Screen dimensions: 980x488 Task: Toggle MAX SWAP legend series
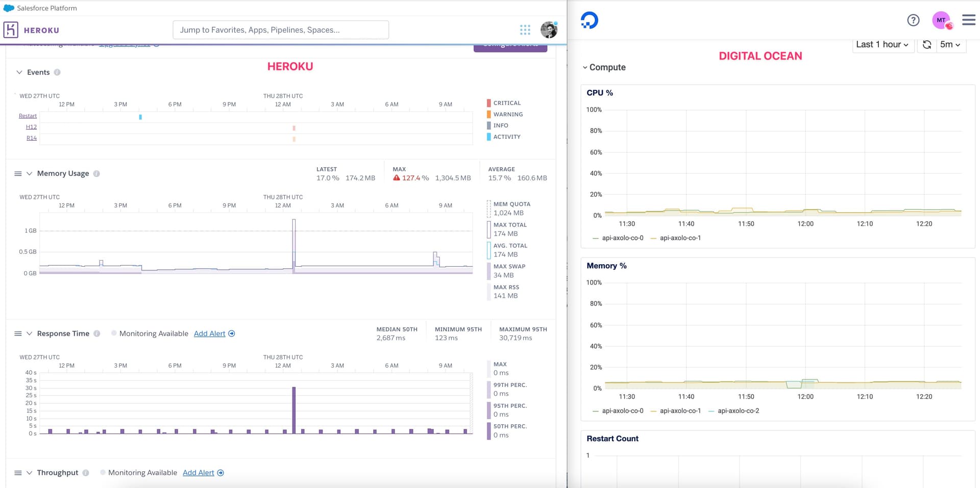coord(506,271)
